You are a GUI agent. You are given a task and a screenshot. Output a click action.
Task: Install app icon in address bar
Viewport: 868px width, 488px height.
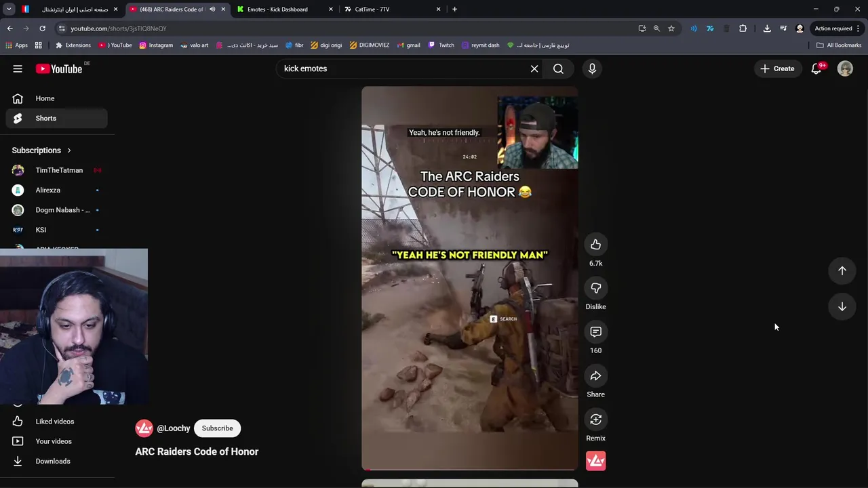(642, 28)
